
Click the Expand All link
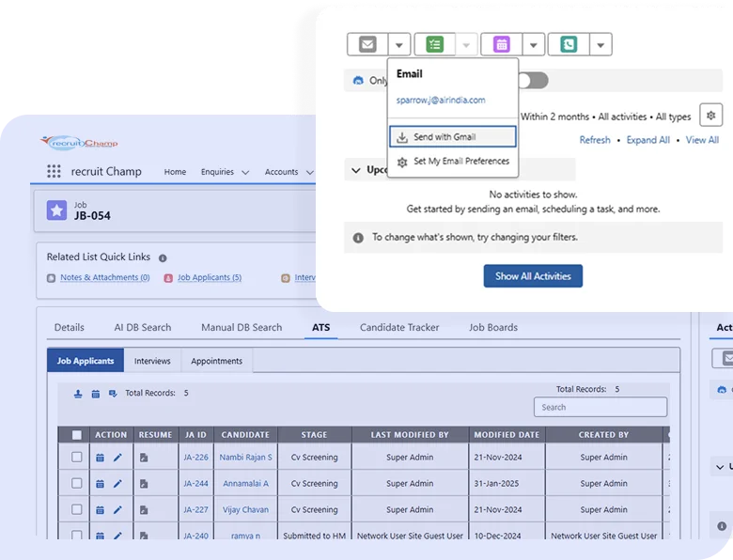pos(647,140)
